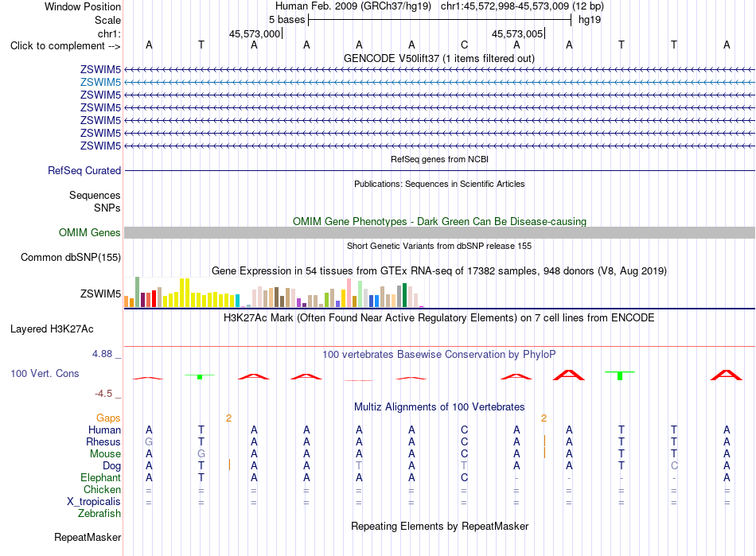Click the -4.5 PhyloP lower axis value
Viewport: 756px width, 556px height.
pyautogui.click(x=103, y=394)
